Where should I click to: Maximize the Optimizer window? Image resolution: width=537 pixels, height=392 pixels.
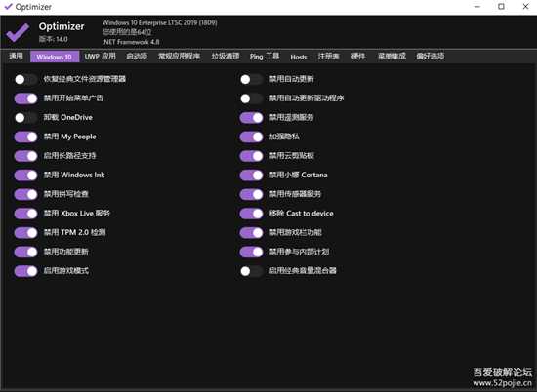(x=501, y=7)
